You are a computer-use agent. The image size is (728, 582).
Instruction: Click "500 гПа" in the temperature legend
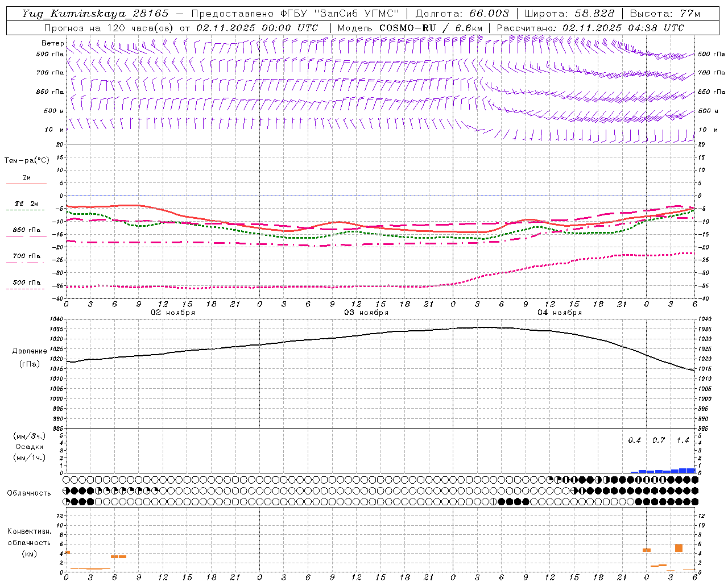[27, 282]
